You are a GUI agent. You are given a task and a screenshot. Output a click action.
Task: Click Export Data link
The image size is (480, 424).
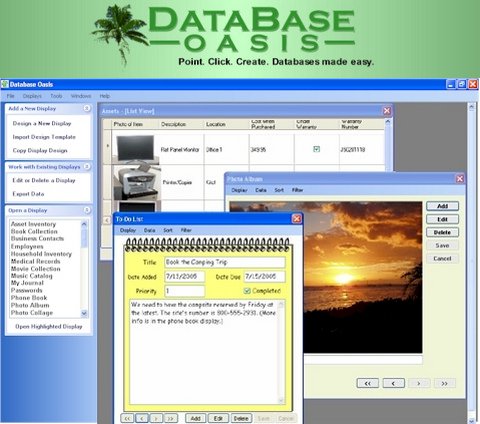pyautogui.click(x=28, y=194)
